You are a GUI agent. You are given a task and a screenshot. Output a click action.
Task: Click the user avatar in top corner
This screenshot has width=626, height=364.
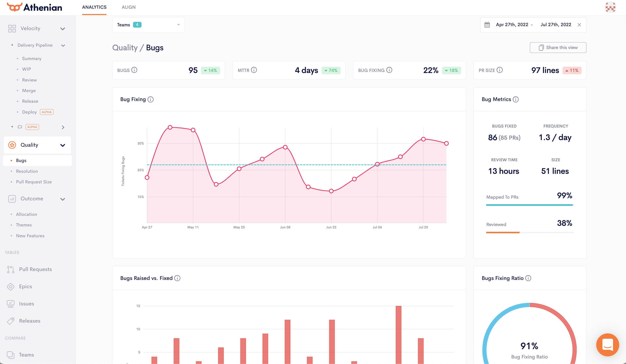coord(610,7)
